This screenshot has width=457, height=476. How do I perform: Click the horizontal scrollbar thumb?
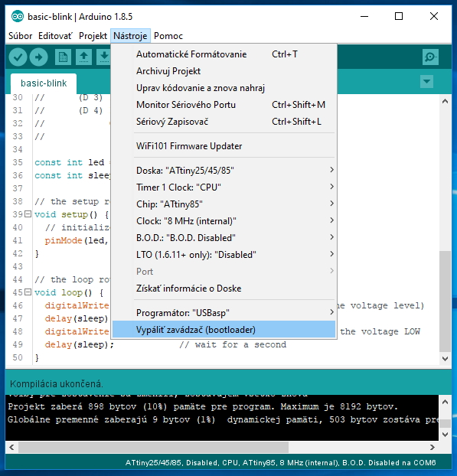pos(153,447)
